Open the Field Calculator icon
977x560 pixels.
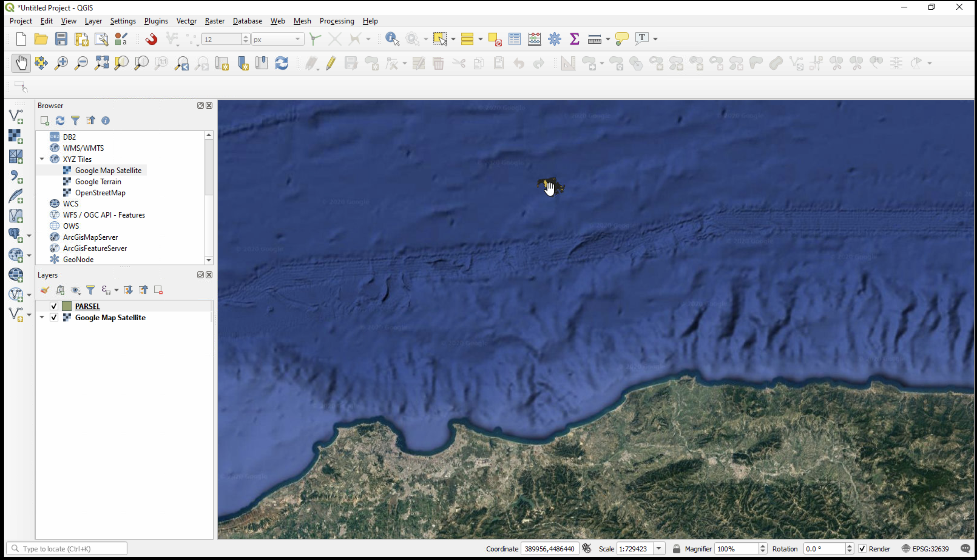tap(534, 39)
